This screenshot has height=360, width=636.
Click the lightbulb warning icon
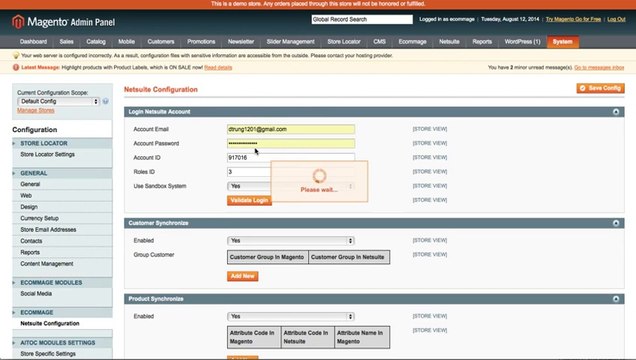point(16,56)
